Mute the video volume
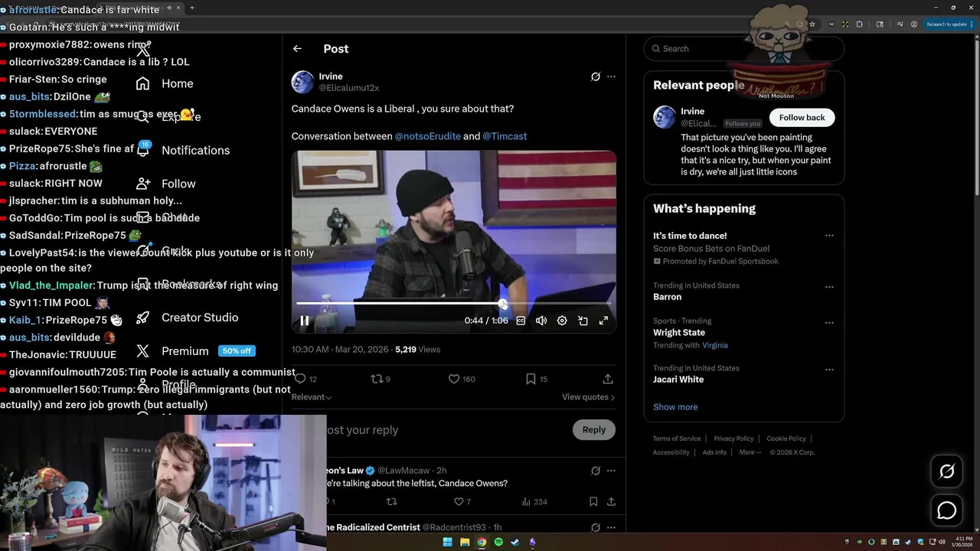The height and width of the screenshot is (551, 980). point(541,321)
